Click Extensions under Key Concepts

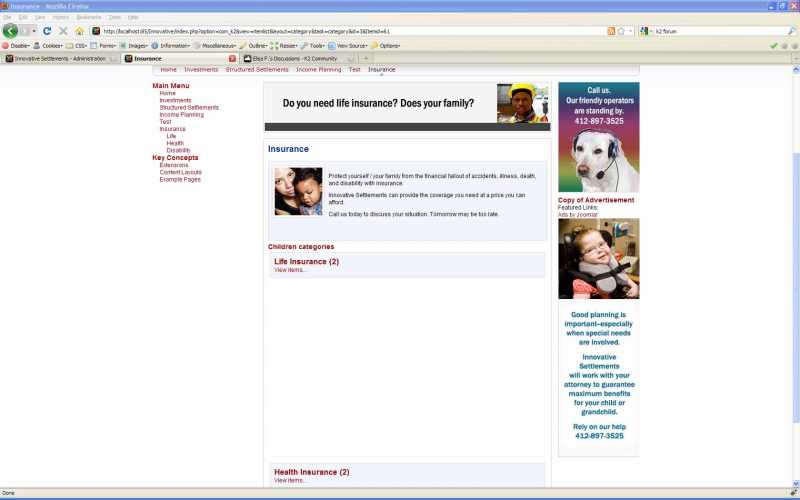coord(173,165)
